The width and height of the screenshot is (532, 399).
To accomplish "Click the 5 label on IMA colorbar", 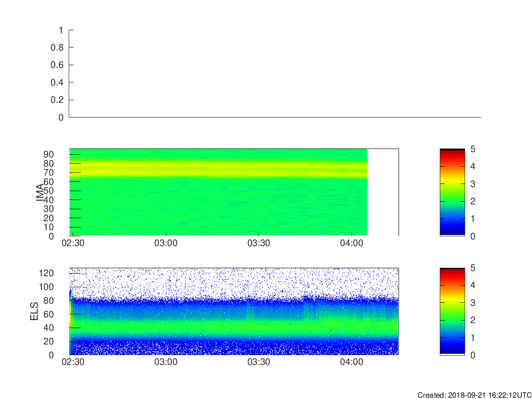I will pos(473,149).
